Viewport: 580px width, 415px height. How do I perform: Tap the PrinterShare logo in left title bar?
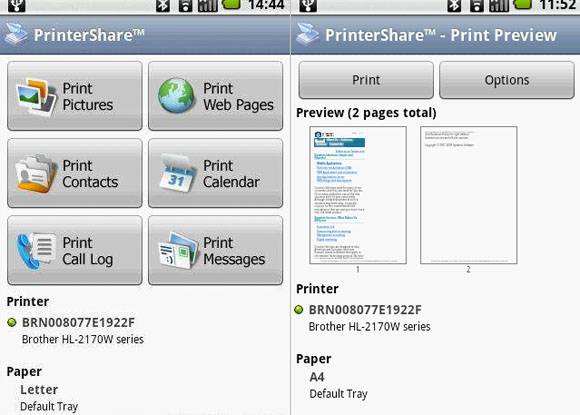tap(15, 35)
